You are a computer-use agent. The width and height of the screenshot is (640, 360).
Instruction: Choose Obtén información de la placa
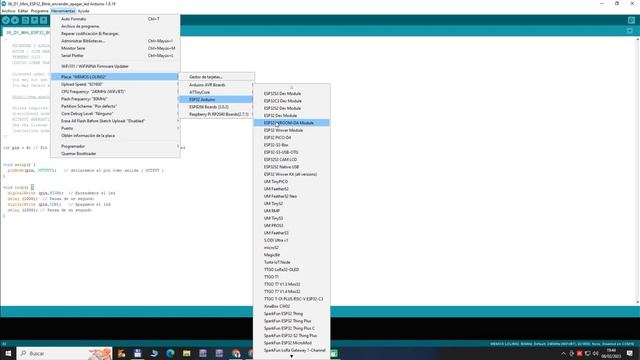[x=115, y=136]
